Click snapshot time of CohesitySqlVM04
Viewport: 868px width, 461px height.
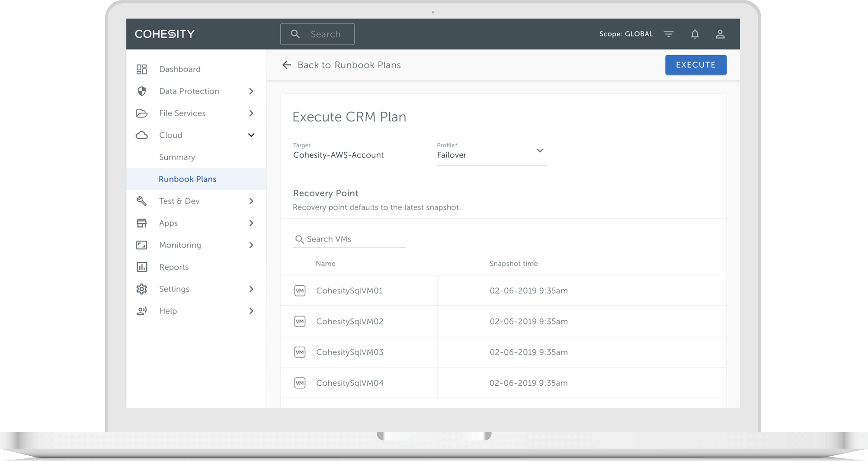tap(528, 383)
